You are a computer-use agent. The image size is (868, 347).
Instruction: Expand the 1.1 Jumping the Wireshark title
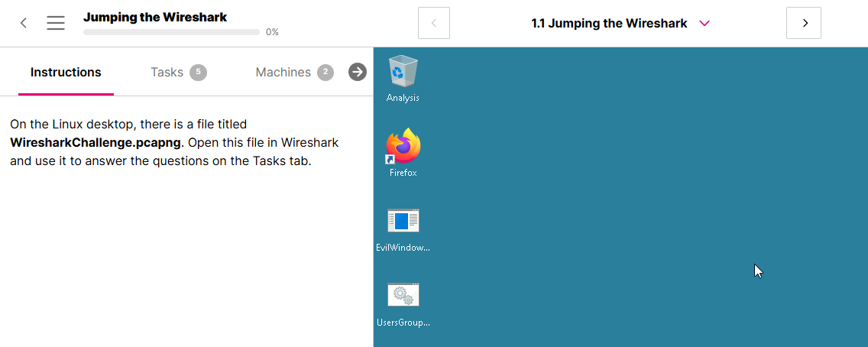(x=609, y=24)
